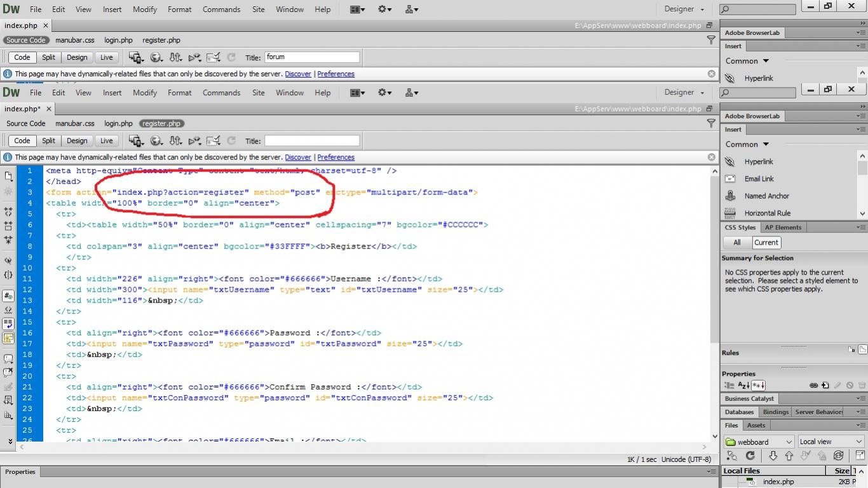The height and width of the screenshot is (488, 868).
Task: Expand Files panel to show both sites
Action: [x=861, y=455]
